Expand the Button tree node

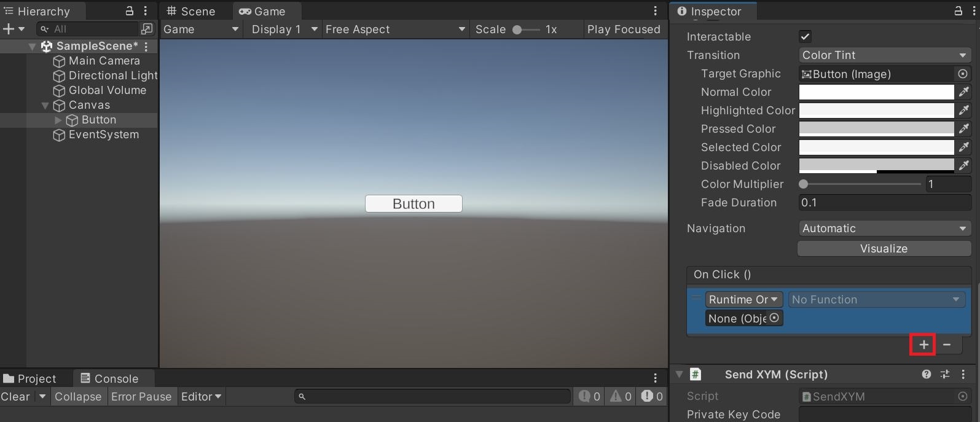coord(58,120)
